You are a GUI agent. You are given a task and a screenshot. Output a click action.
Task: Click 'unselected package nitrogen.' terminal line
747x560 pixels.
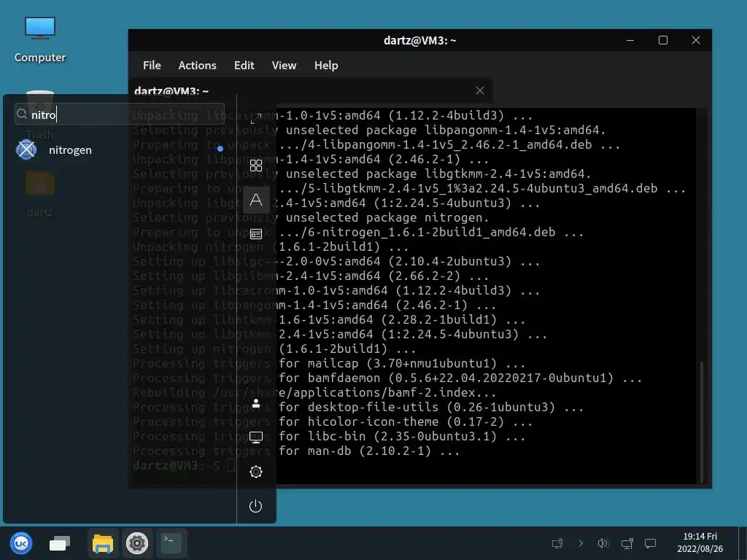point(387,217)
